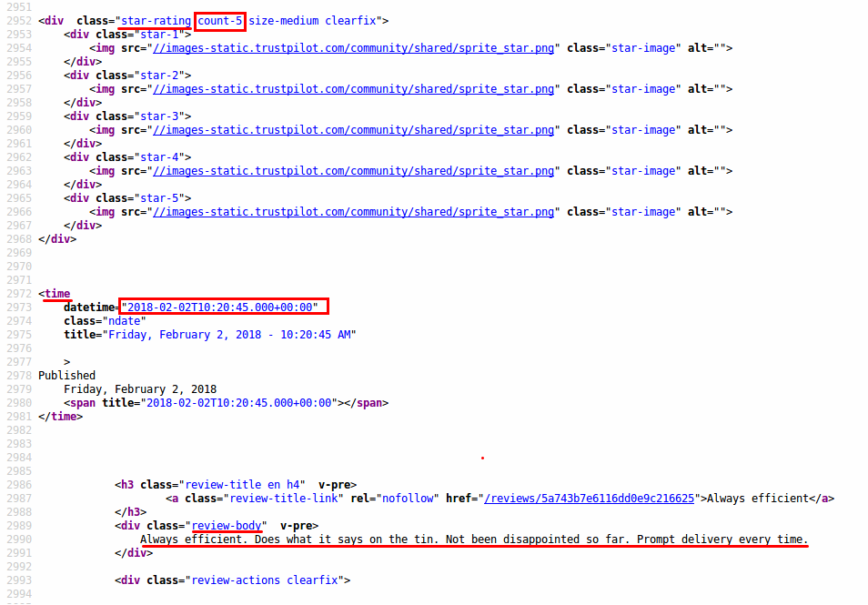Click title text Friday, February 2, 2018 - 10:20:45 AM
Image resolution: width=868 pixels, height=605 pixels.
[229, 335]
